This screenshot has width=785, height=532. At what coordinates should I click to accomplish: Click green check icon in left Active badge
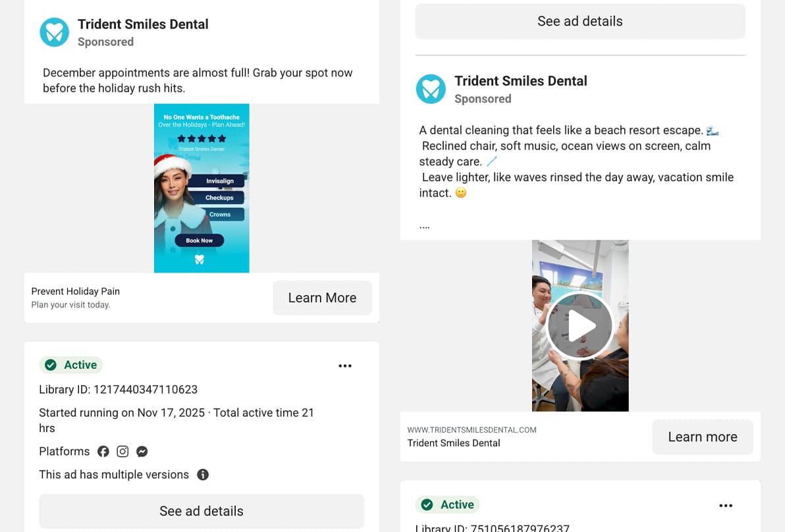pyautogui.click(x=51, y=365)
